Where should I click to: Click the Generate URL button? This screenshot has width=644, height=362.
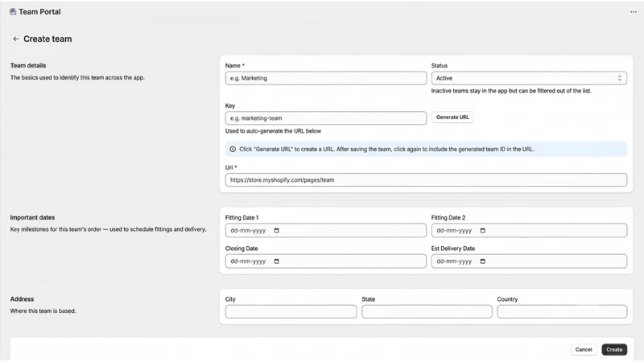[452, 117]
